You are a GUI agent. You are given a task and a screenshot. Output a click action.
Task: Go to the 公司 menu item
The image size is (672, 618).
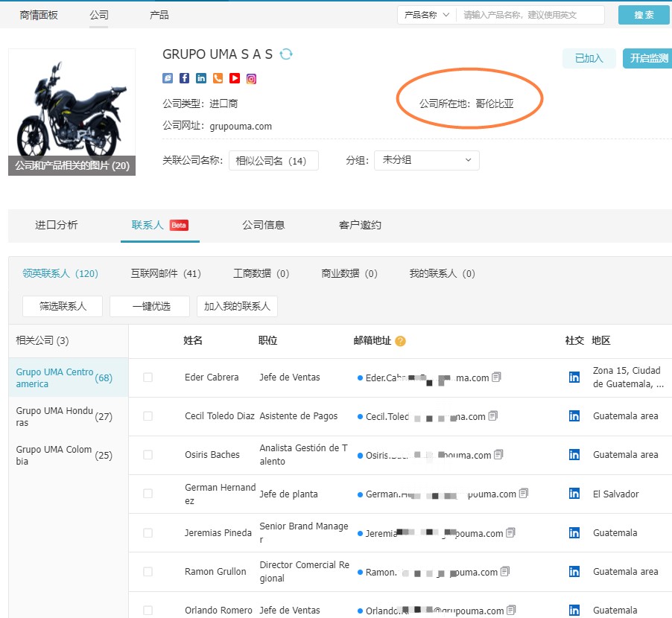coord(99,15)
